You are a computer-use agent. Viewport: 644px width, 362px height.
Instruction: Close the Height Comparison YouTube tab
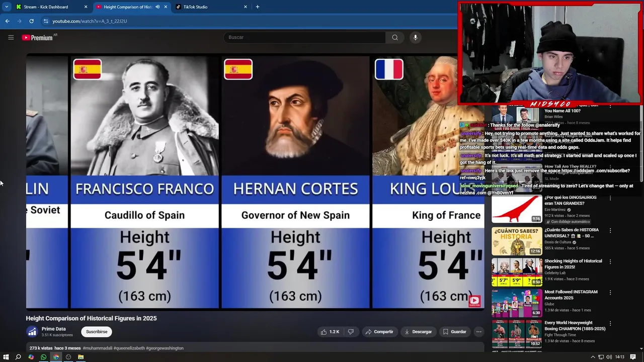[166, 7]
